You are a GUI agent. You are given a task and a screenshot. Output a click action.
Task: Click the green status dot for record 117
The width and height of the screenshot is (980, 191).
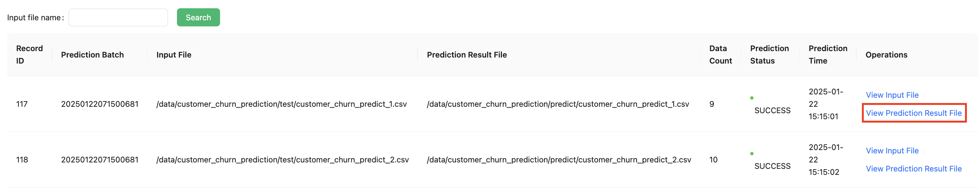[x=752, y=98]
